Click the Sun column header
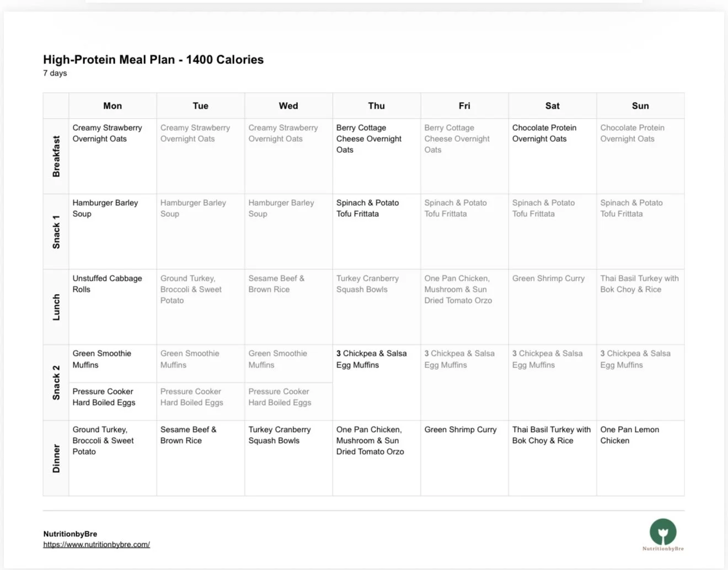This screenshot has width=728, height=570. pos(640,106)
